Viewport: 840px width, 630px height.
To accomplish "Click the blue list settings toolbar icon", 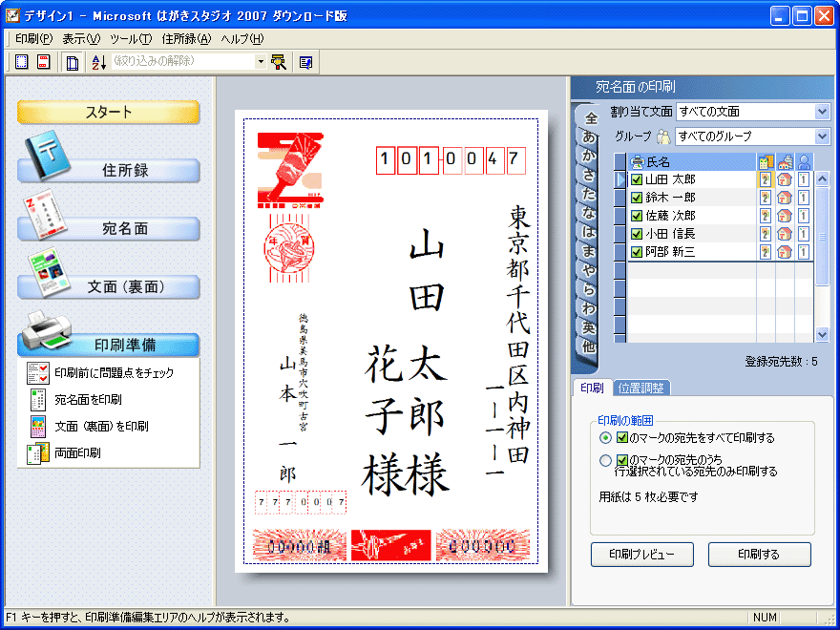I will point(305,62).
